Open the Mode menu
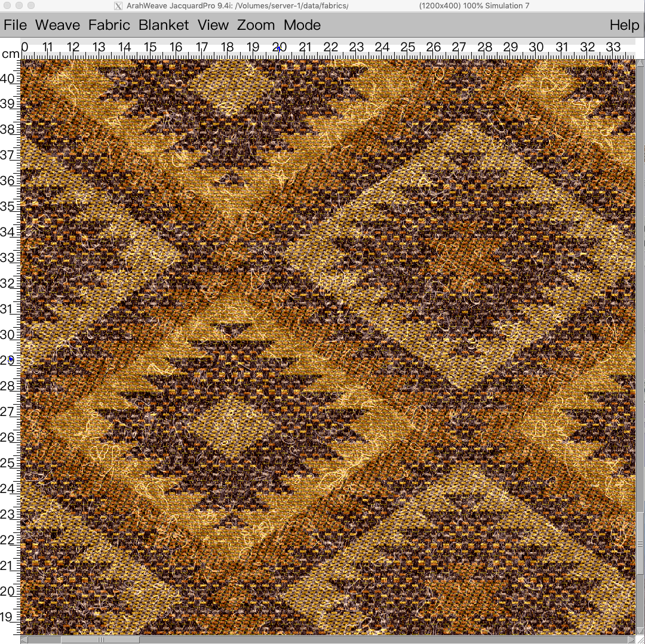 click(302, 25)
